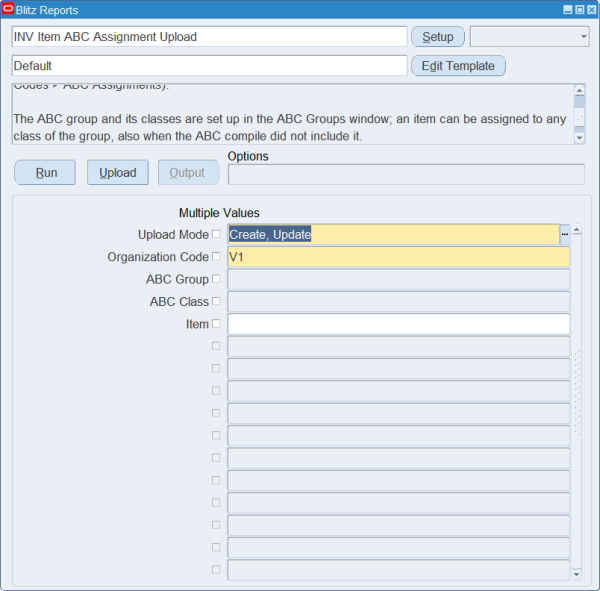Minimize the Blitz Reports window
The width and height of the screenshot is (600, 591).
(x=568, y=10)
